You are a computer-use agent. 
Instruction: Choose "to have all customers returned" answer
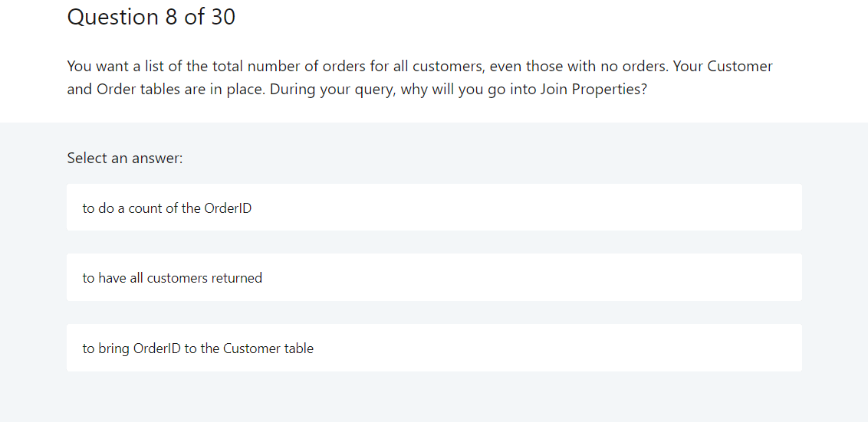click(434, 277)
